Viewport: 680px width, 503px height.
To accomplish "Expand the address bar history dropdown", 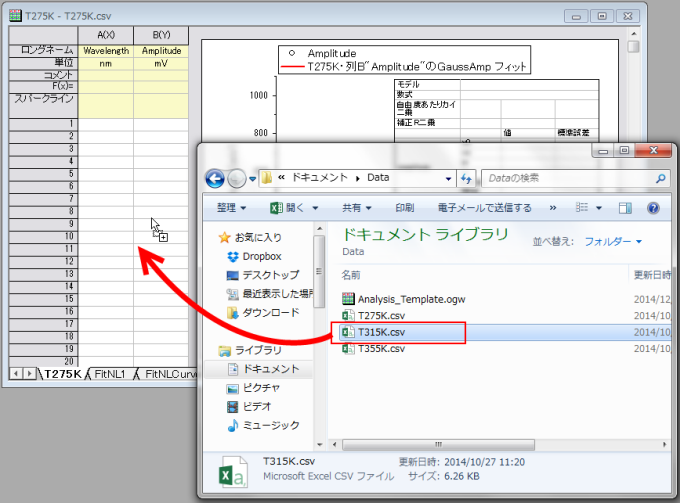I will (448, 179).
